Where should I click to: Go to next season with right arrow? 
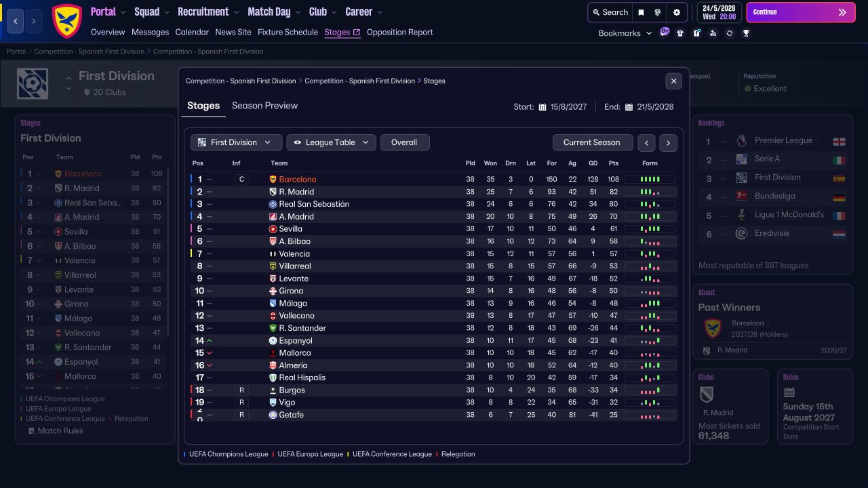tap(668, 142)
